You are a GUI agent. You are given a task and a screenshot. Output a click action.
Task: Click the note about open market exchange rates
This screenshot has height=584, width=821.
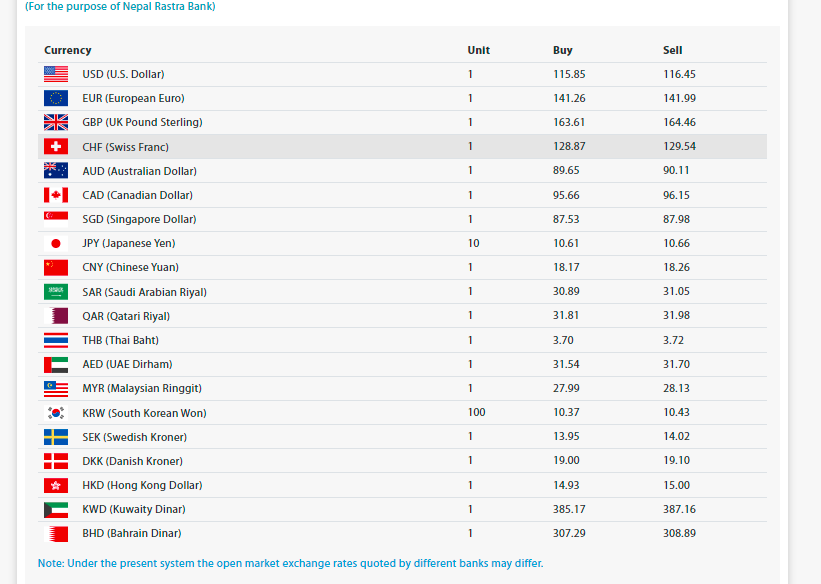click(x=291, y=563)
